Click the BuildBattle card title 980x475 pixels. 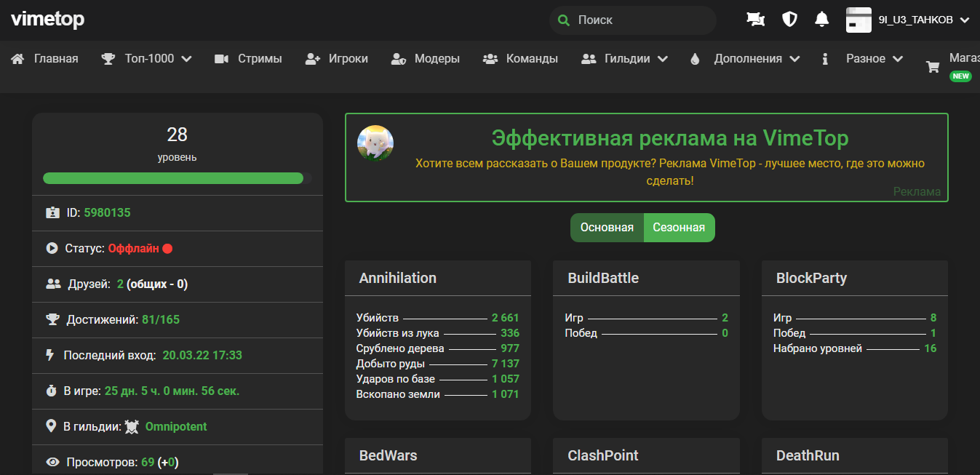[x=603, y=278]
